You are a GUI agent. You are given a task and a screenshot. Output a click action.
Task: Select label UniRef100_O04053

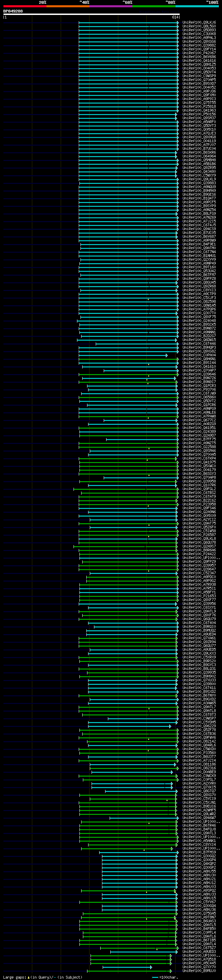pos(199,68)
